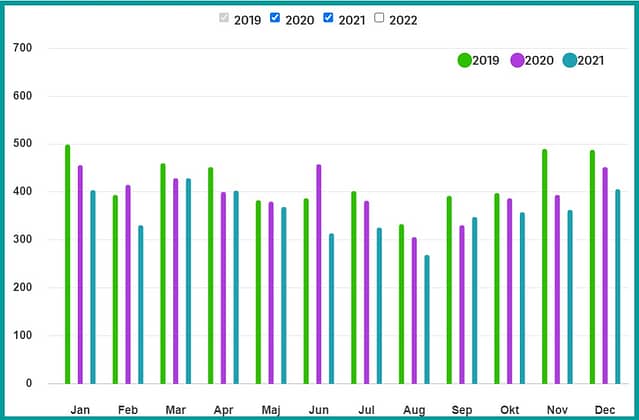639x420 pixels.
Task: Click the 'Dec' axis label
Action: [x=605, y=409]
